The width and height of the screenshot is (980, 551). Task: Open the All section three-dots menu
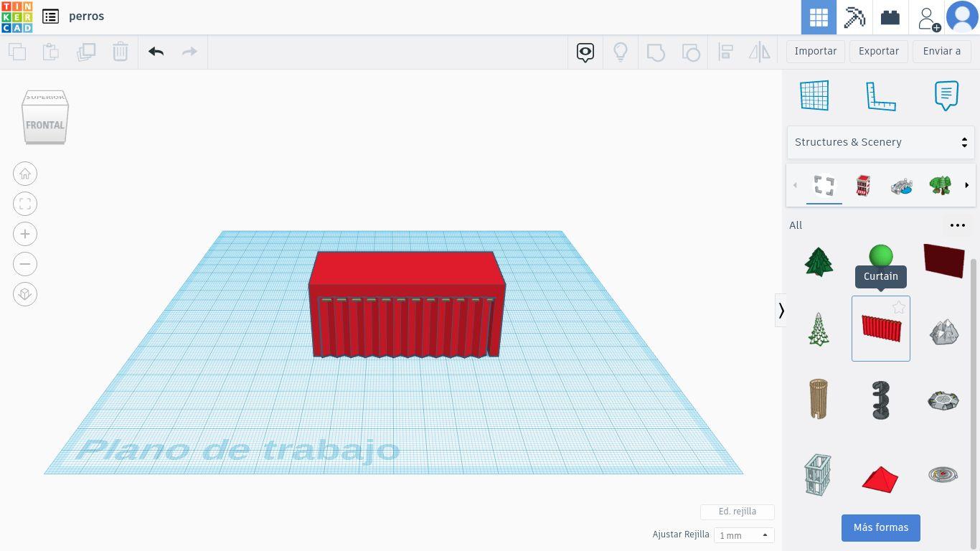958,225
